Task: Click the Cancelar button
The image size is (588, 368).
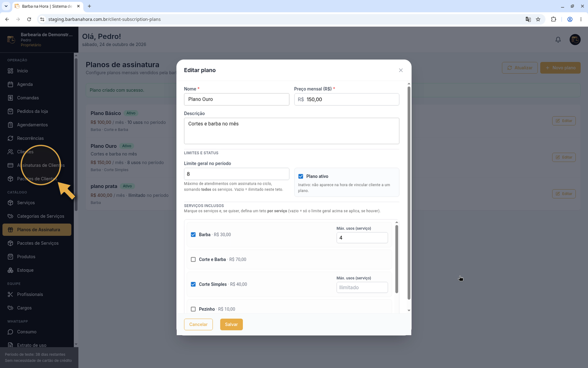Action: pos(198,325)
